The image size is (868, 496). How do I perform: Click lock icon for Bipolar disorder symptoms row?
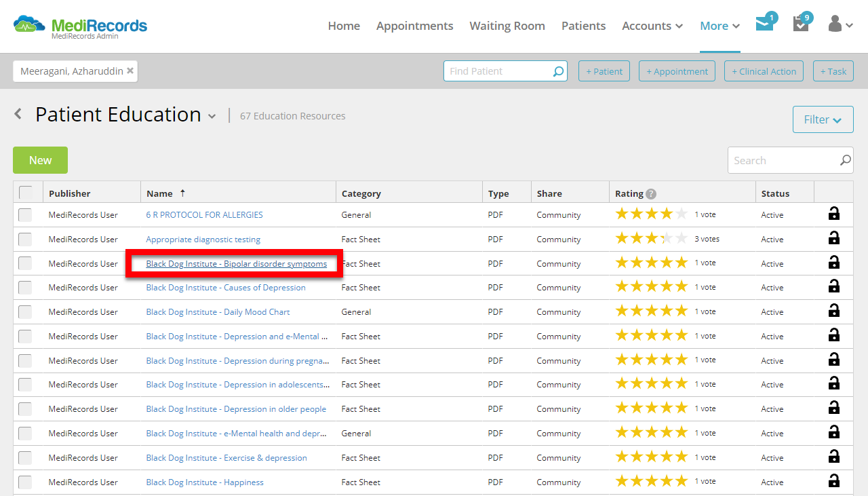834,263
